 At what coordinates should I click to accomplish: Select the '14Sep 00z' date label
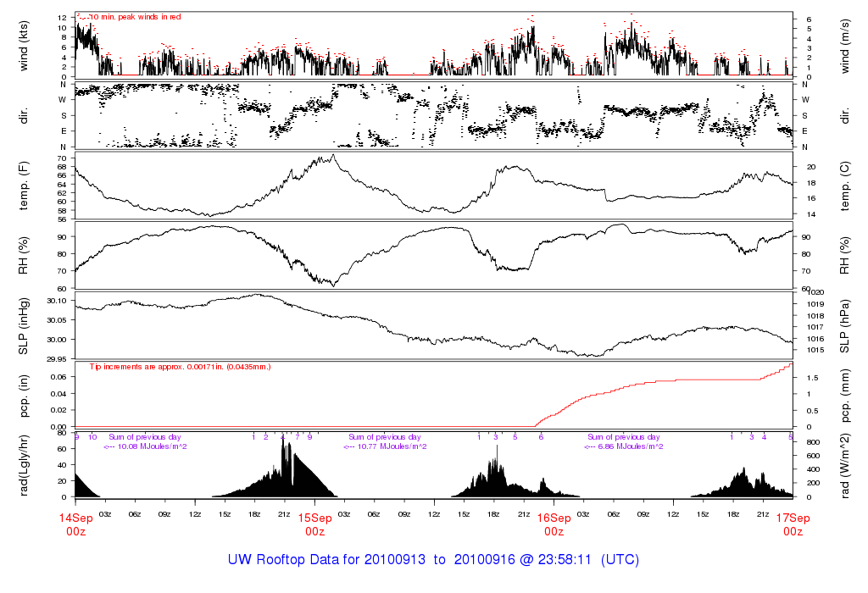75,524
